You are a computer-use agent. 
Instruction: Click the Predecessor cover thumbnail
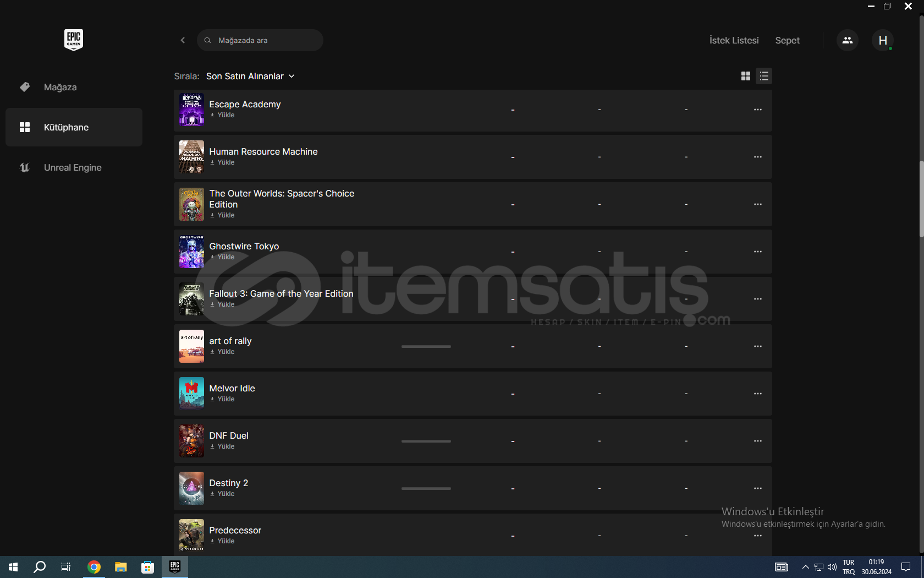tap(191, 536)
